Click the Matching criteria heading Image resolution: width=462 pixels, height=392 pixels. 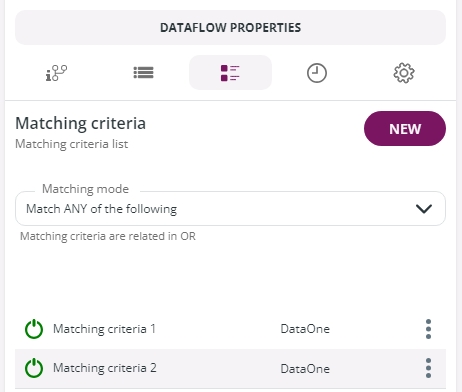click(x=80, y=123)
